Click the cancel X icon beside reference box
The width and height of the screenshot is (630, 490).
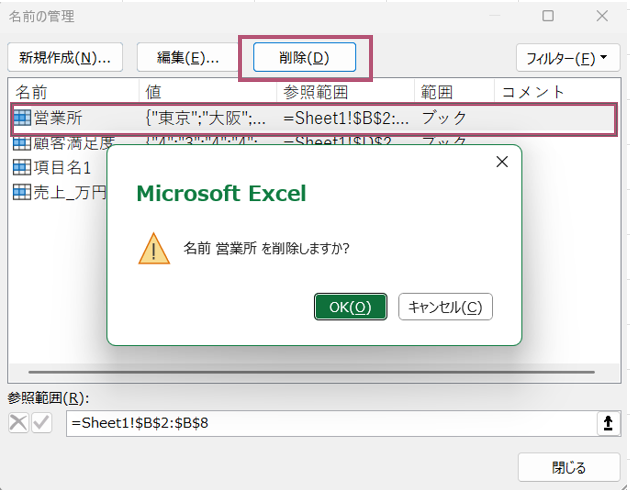tap(18, 423)
